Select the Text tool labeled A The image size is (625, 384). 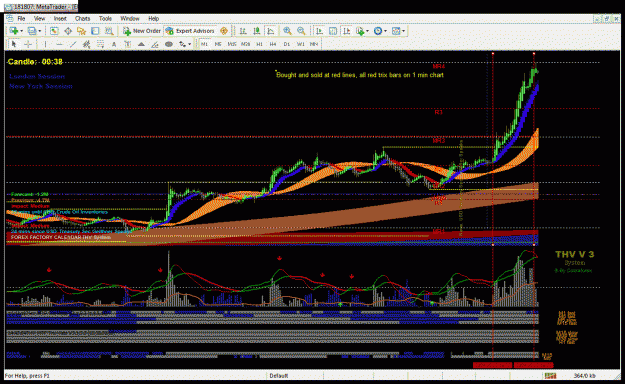[x=114, y=44]
